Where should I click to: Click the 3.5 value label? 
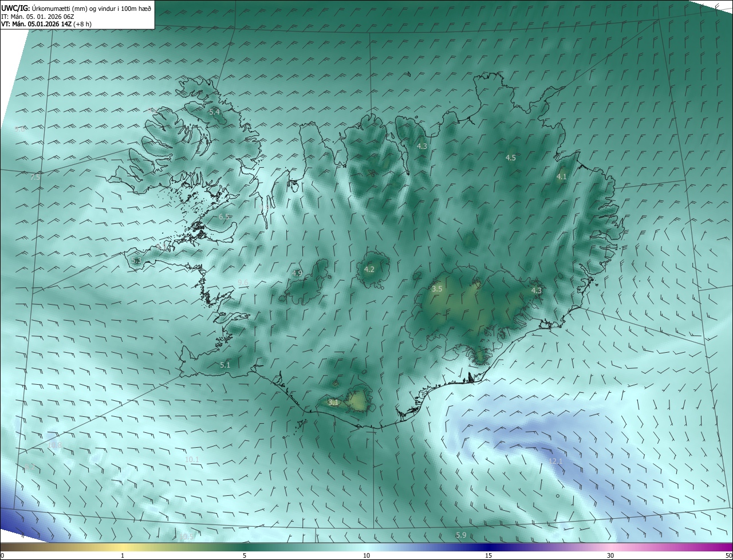pos(437,289)
